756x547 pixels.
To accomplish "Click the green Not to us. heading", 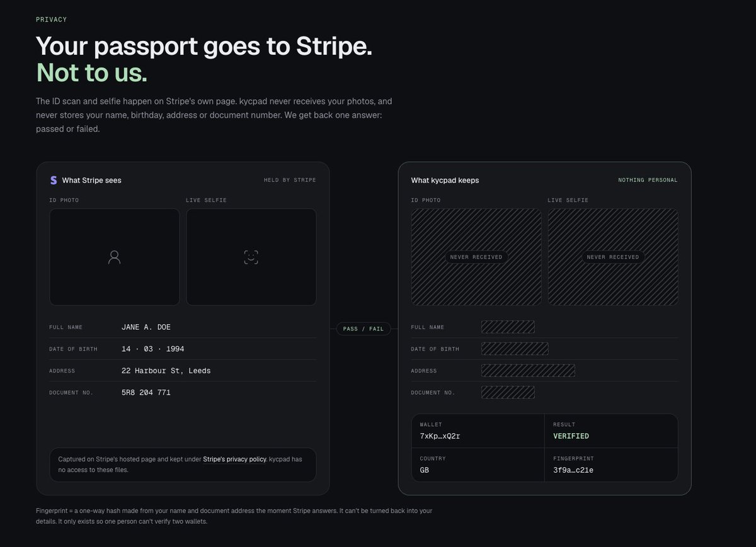I will [x=91, y=73].
